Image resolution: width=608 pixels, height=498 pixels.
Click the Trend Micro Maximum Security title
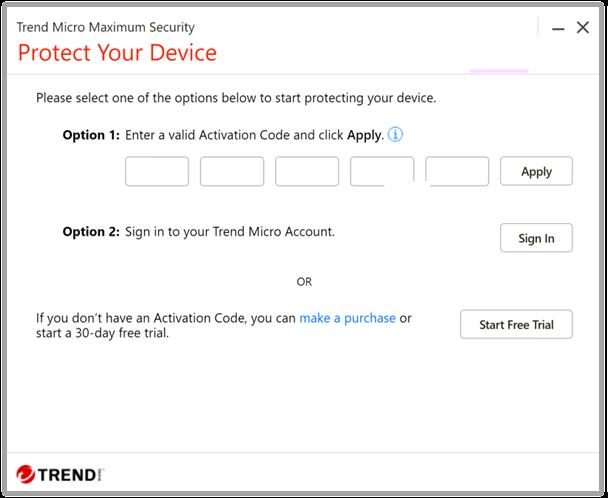pyautogui.click(x=106, y=27)
